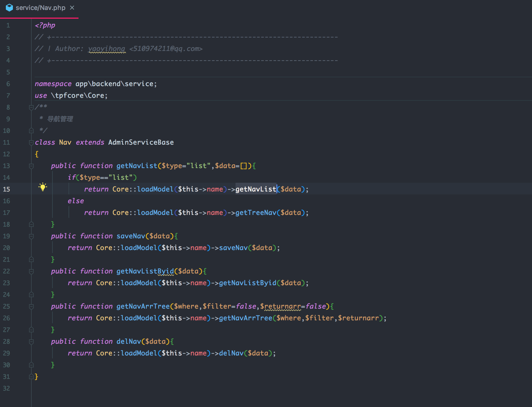Screen dimensions: 532x407
Task: Click the <?php opening tag
Action: coord(45,25)
